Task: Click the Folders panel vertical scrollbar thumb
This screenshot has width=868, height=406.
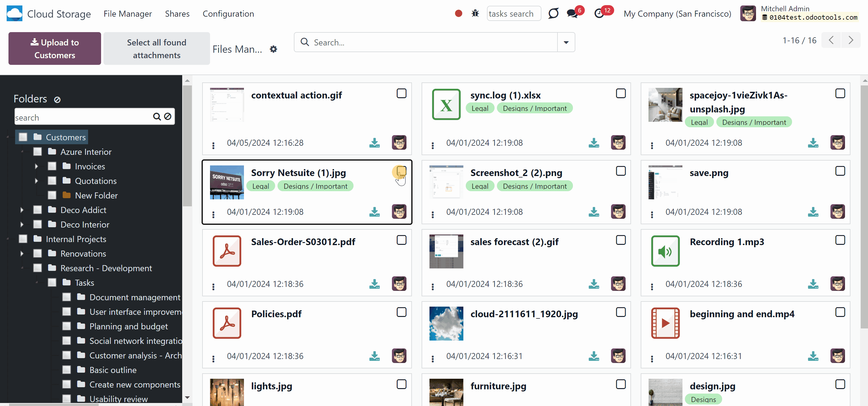Action: [187, 145]
